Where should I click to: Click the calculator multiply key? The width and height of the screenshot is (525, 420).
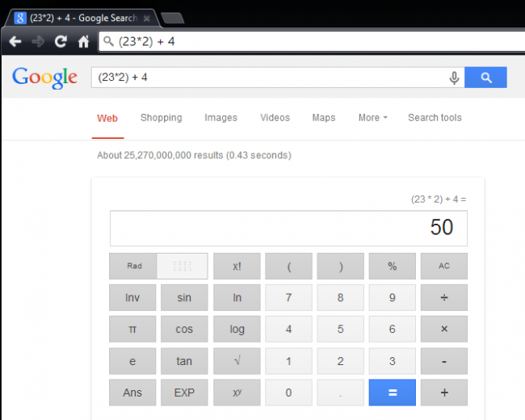pos(444,329)
